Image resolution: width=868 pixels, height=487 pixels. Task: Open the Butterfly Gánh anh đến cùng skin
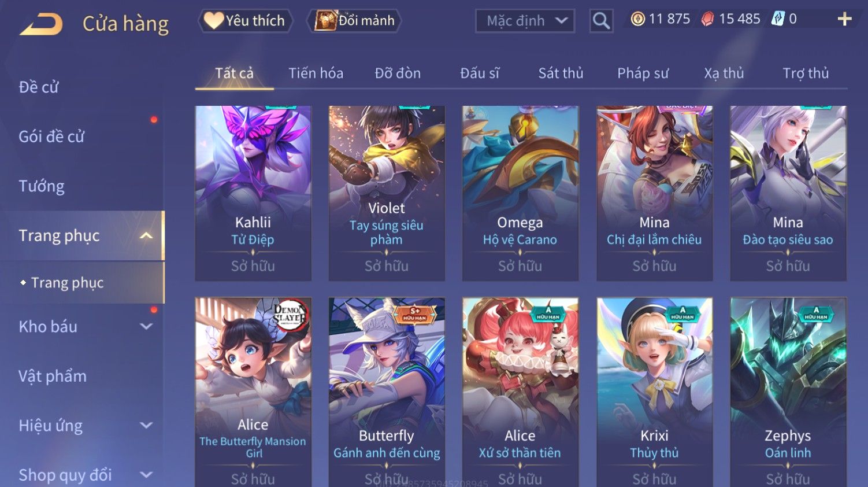coord(387,392)
